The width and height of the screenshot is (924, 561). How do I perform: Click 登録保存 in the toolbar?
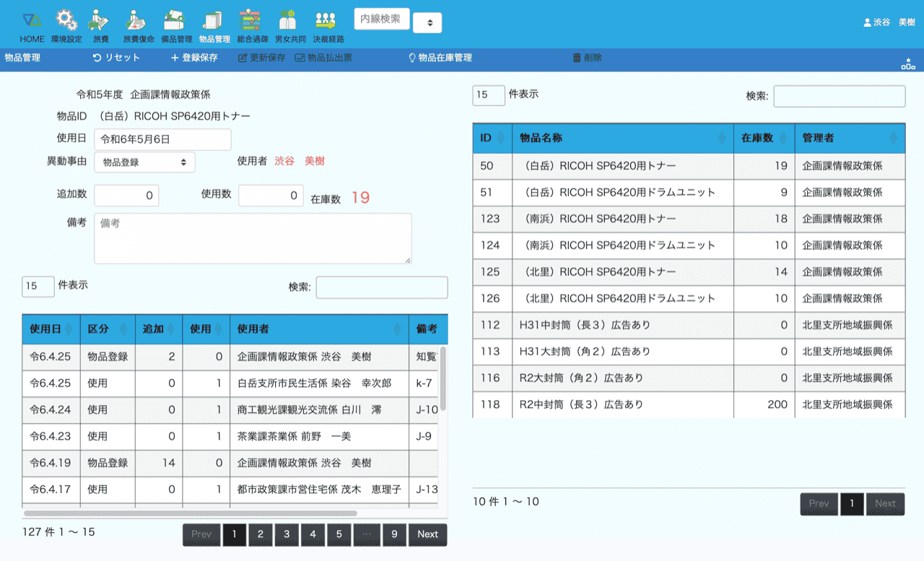click(x=193, y=58)
